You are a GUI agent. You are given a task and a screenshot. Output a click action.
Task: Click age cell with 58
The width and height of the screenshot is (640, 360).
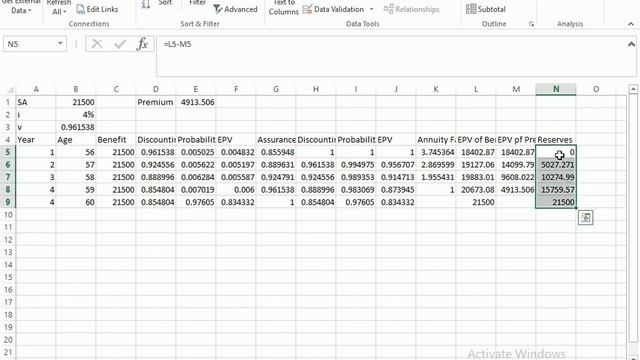(76, 177)
